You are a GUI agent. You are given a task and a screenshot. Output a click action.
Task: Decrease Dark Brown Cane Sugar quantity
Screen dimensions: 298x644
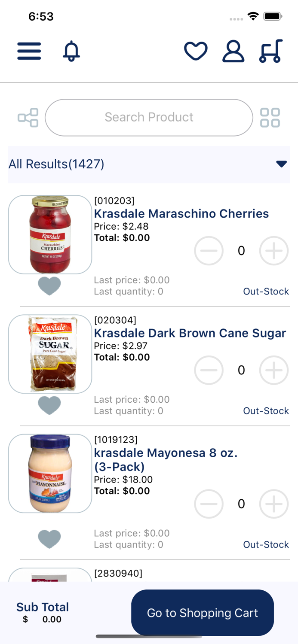pyautogui.click(x=209, y=370)
